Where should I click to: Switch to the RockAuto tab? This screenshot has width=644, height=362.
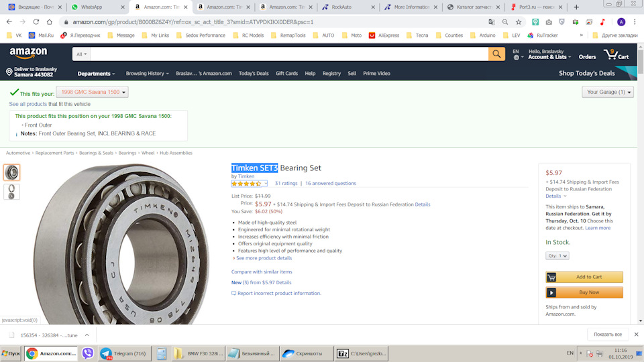[347, 7]
